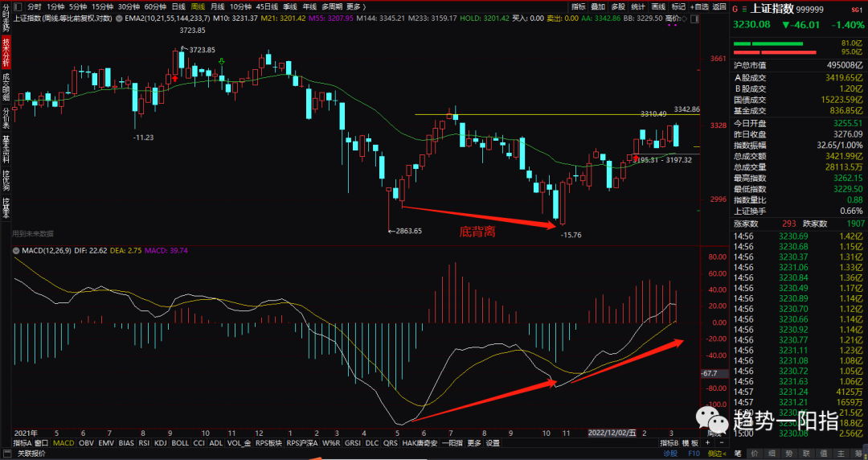Click F10 link in status bar
868x460 pixels.
[694, 454]
